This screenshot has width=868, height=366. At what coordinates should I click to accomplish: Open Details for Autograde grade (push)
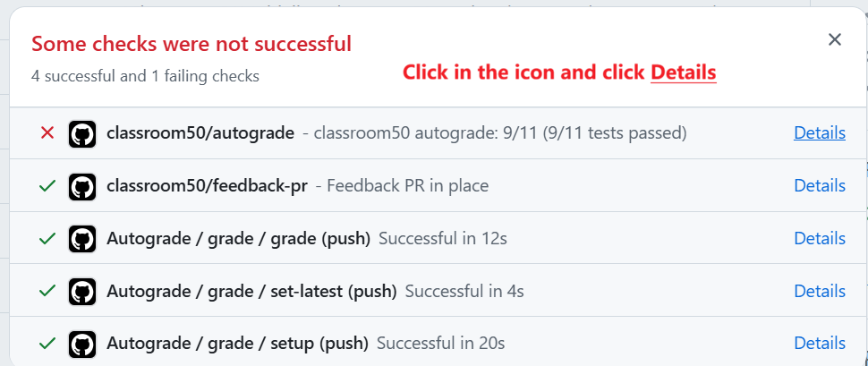(820, 238)
